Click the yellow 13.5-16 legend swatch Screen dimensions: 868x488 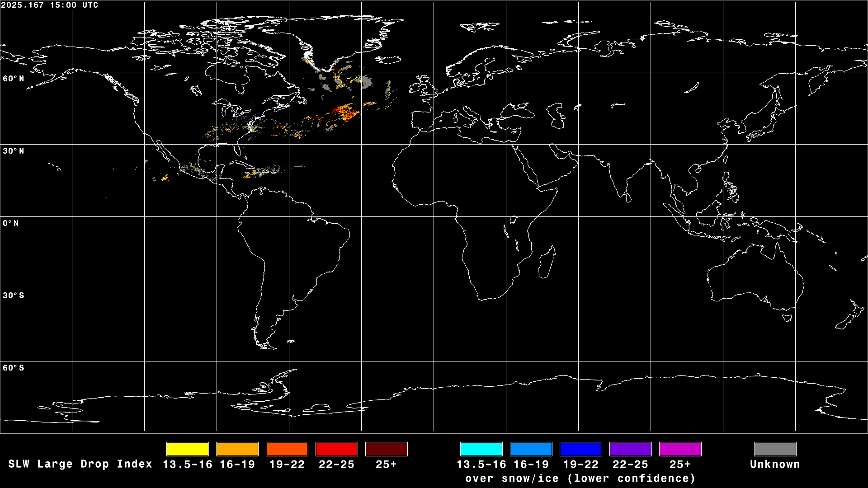[x=188, y=449]
